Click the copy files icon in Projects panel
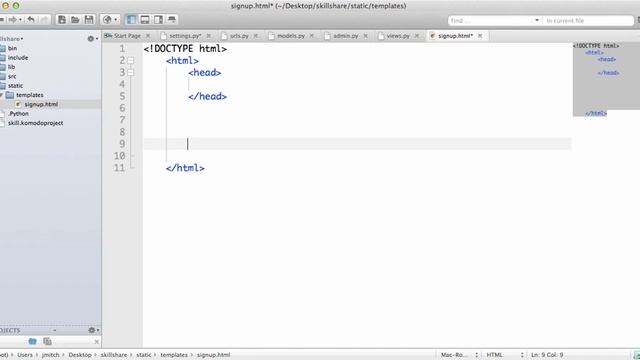 pos(47,341)
